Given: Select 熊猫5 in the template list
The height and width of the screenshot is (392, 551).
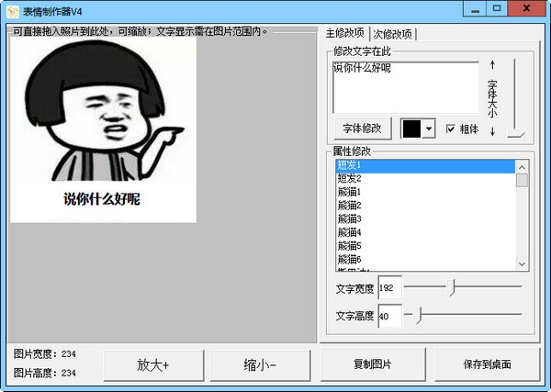Looking at the screenshot, I should click(425, 246).
